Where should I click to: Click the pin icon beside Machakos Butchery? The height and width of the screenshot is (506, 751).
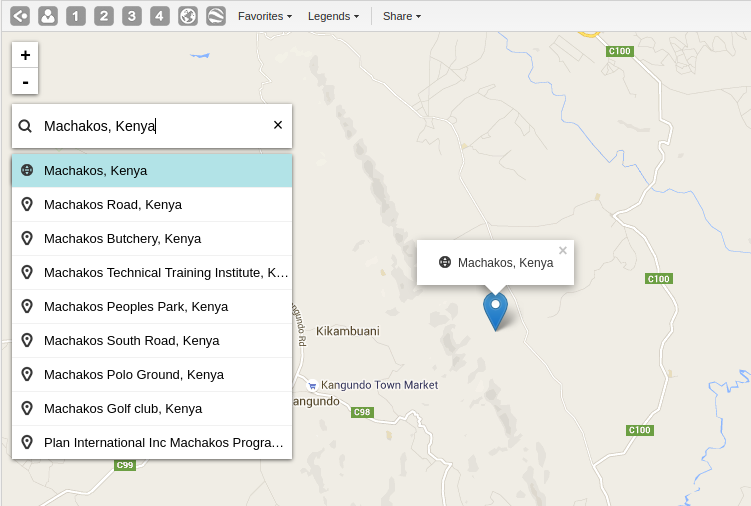[x=27, y=239]
